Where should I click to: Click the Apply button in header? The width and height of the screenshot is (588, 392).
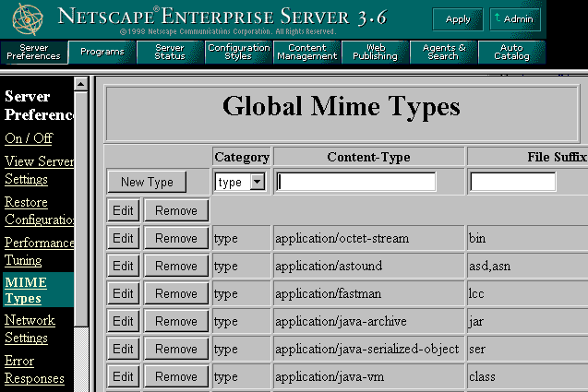[458, 19]
